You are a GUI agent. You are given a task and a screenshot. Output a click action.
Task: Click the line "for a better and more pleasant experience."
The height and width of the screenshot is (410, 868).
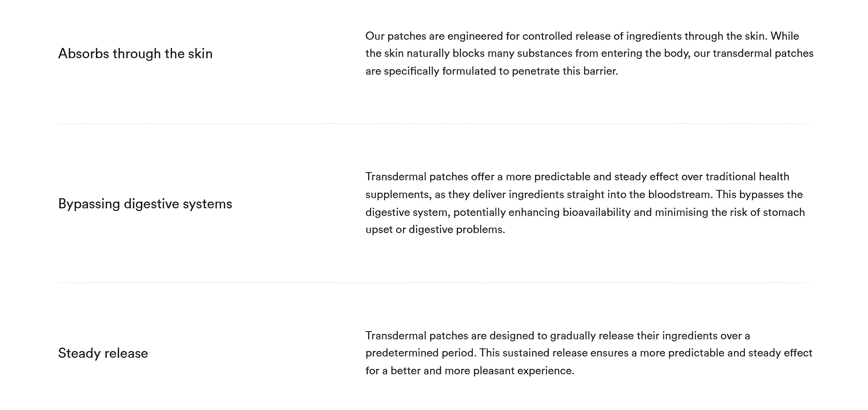pyautogui.click(x=470, y=371)
